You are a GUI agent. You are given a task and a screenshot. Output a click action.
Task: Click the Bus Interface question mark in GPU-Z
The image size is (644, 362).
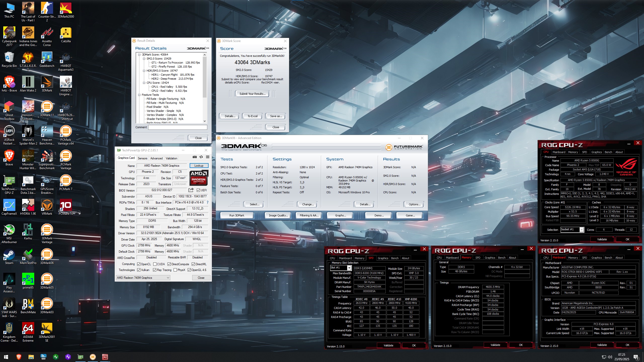[207, 202]
